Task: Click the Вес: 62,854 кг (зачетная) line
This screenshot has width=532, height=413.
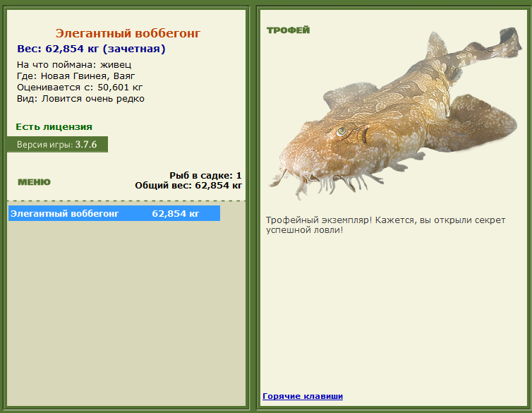Action: point(91,49)
